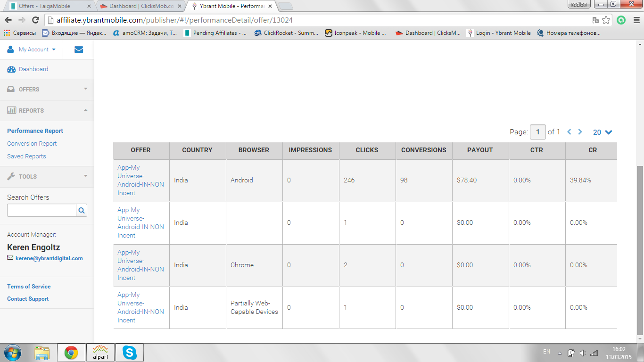
Task: Click the EN language indicator
Action: [546, 352]
